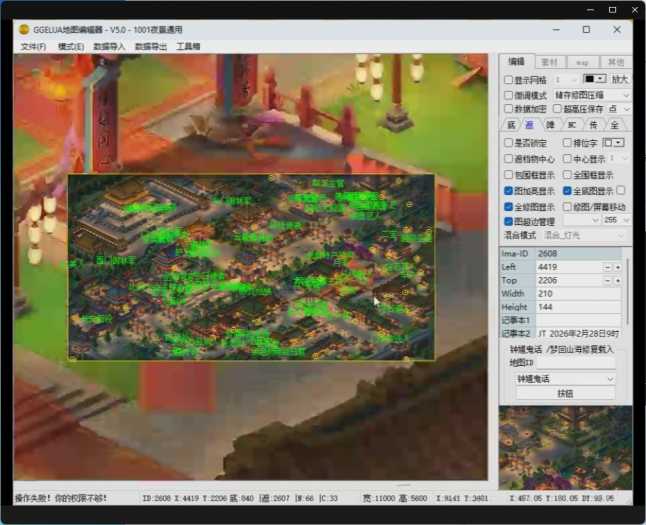The height and width of the screenshot is (525, 646).
Task: Click the Height value field 144
Action: [x=578, y=307]
